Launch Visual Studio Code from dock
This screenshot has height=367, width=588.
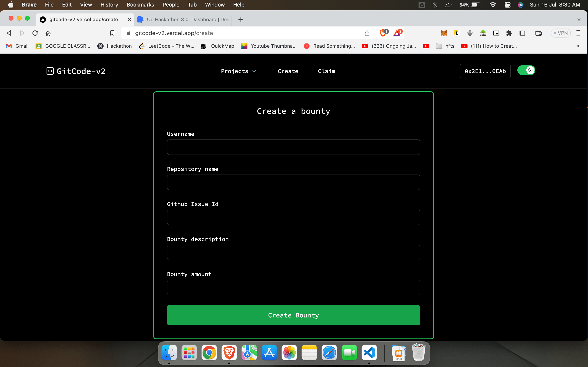click(369, 353)
